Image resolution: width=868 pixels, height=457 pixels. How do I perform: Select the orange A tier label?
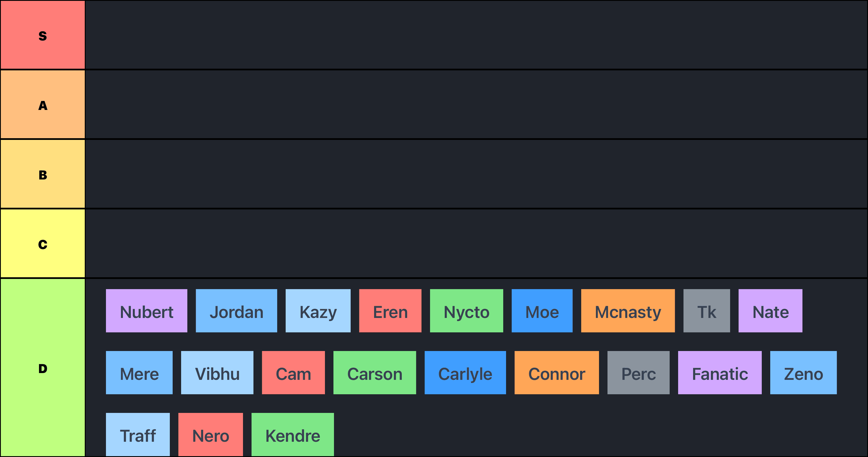[43, 105]
